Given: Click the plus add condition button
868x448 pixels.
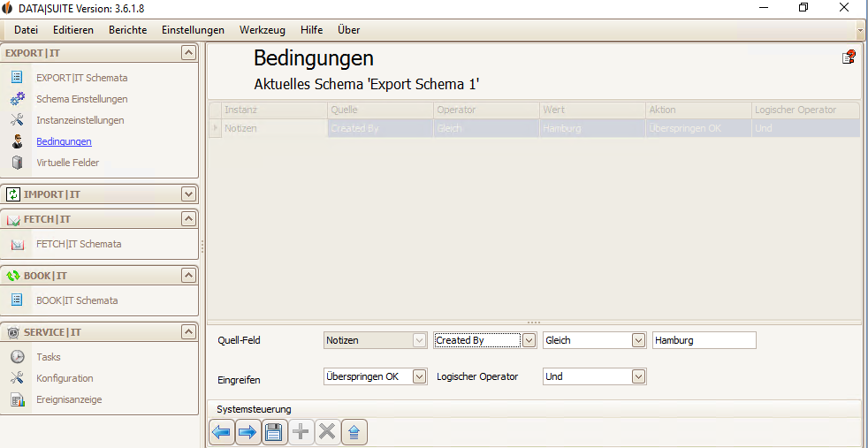Looking at the screenshot, I should (x=301, y=432).
